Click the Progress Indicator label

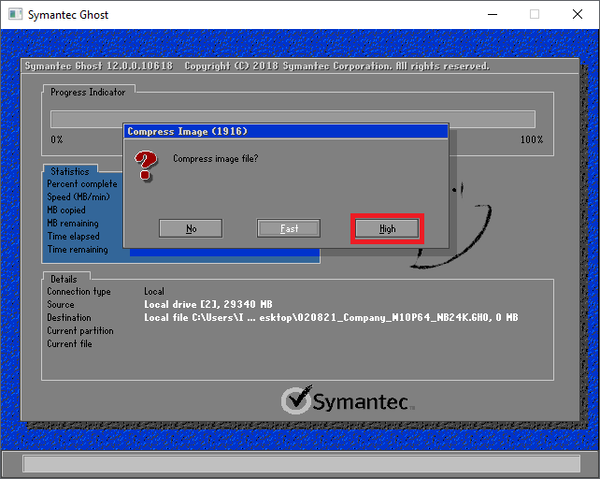(x=88, y=92)
